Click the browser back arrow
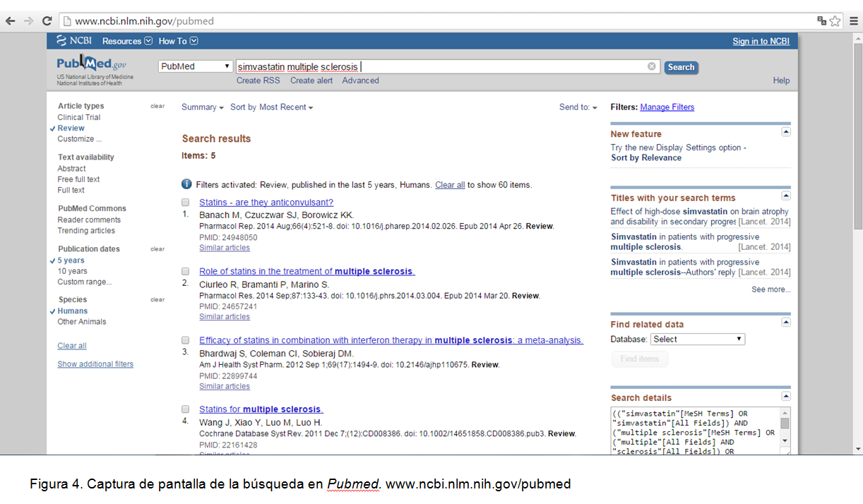This screenshot has height=504, width=863. tap(11, 21)
